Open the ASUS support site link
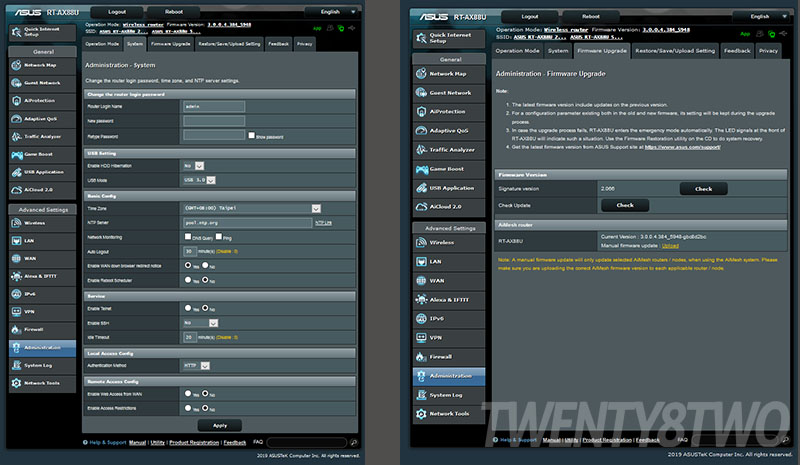The image size is (800, 465). [x=682, y=147]
